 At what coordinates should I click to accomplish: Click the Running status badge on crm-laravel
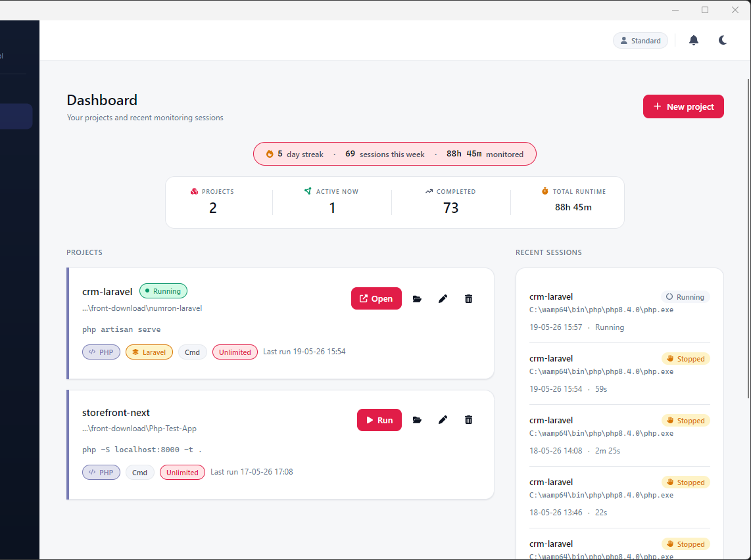tap(163, 291)
